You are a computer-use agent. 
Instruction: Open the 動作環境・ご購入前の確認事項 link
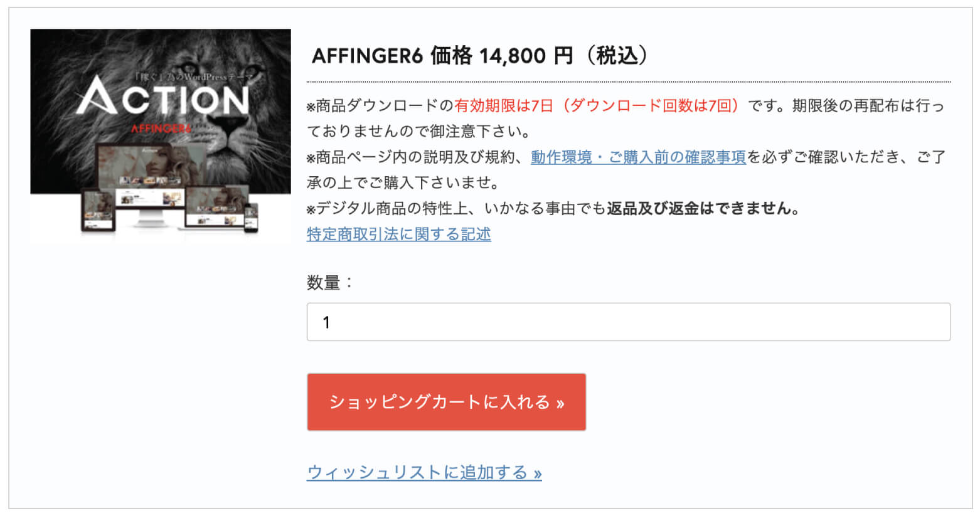(638, 157)
